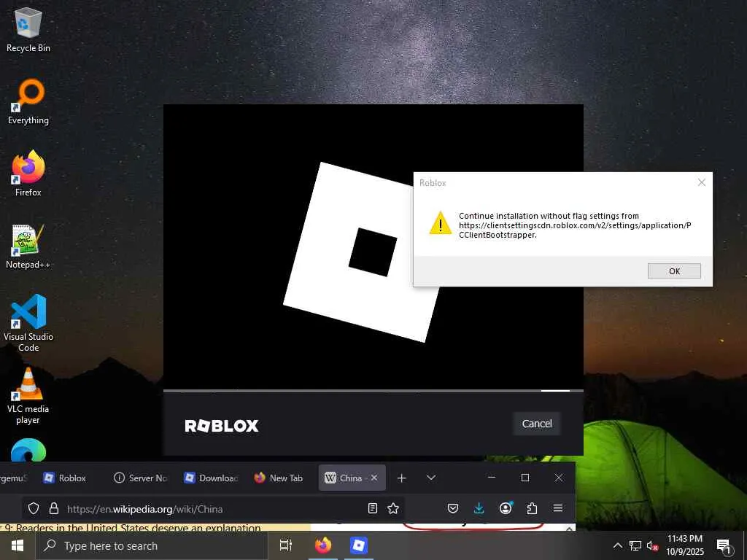Switch to the Roblox tab in Firefox
The width and height of the screenshot is (747, 560).
(x=65, y=478)
